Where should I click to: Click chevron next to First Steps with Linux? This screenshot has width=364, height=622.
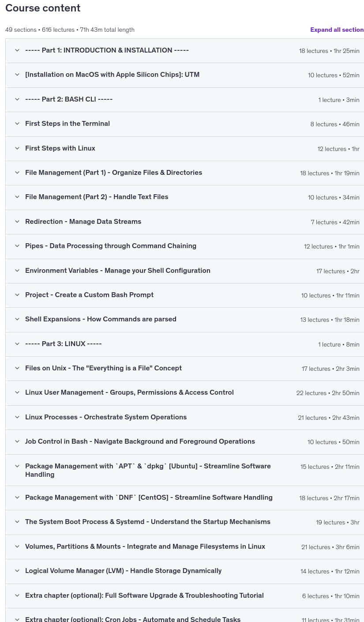[17, 148]
